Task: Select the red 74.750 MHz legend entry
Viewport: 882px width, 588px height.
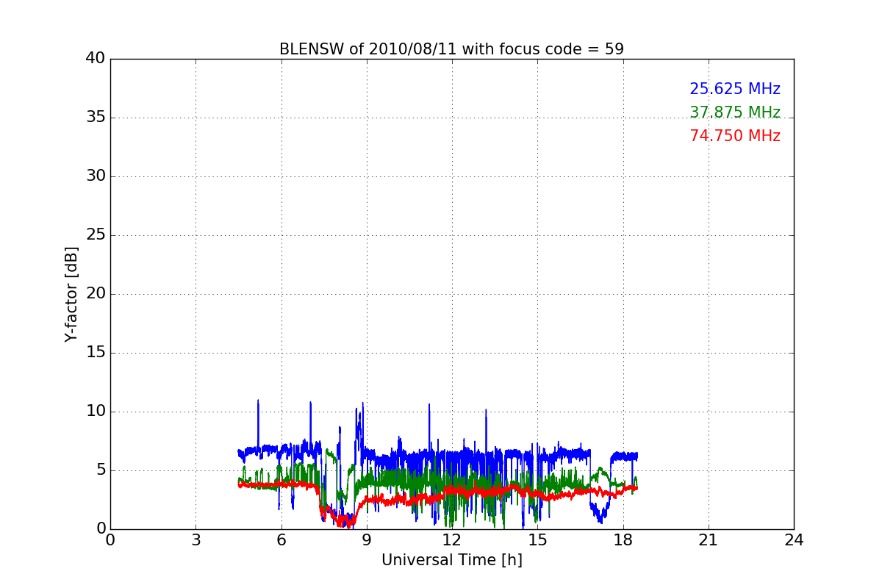Action: pos(734,136)
